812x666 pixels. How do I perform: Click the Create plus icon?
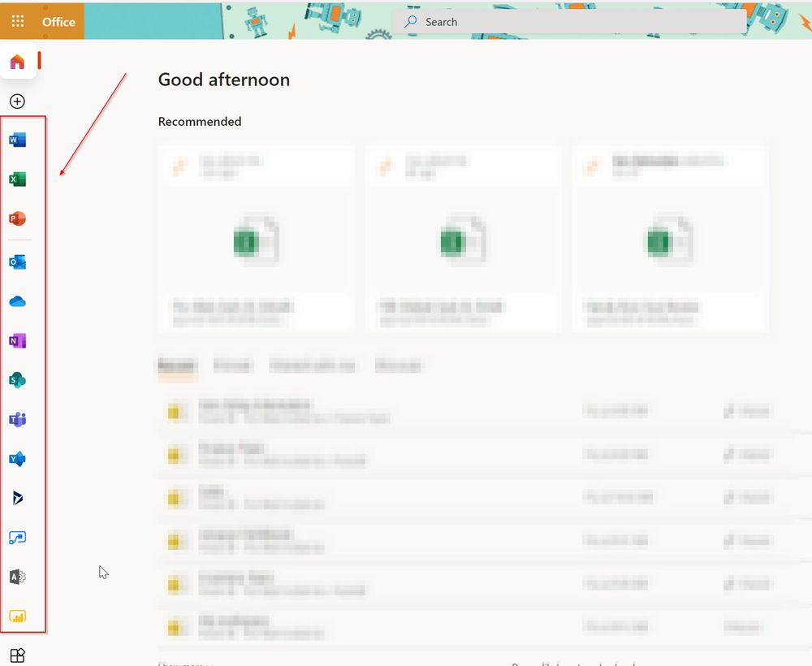point(17,102)
